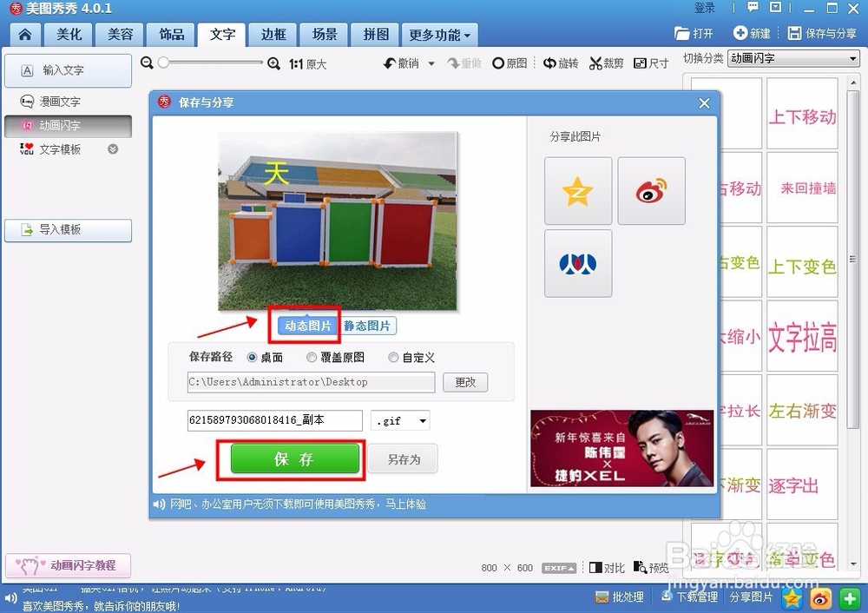Toggle the EXIF info badge
The width and height of the screenshot is (868, 613).
(x=559, y=568)
